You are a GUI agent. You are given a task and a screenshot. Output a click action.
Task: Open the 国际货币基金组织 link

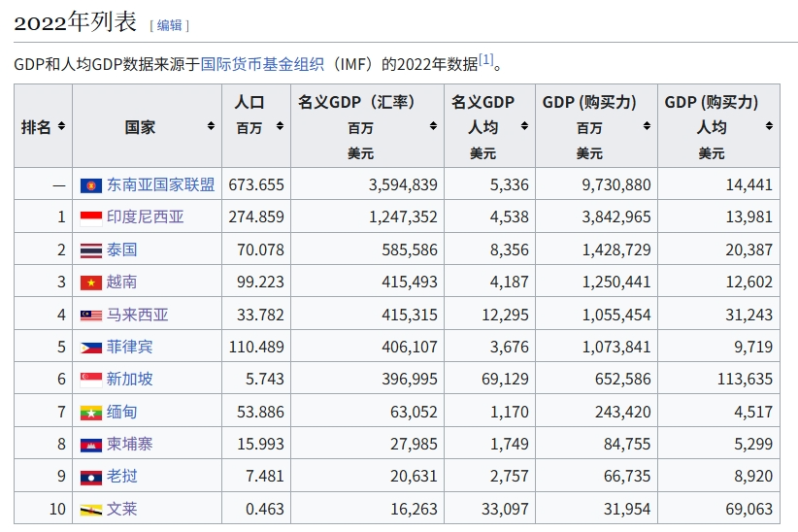(262, 64)
